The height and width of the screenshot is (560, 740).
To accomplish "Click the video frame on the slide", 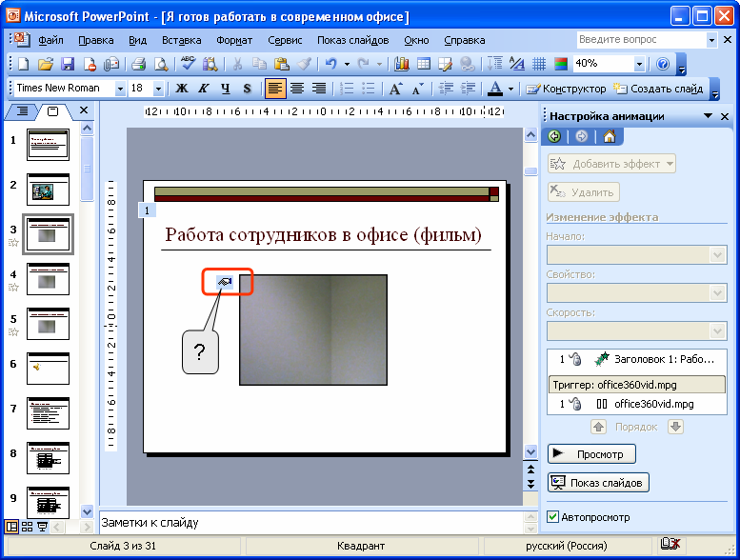I will (x=313, y=330).
